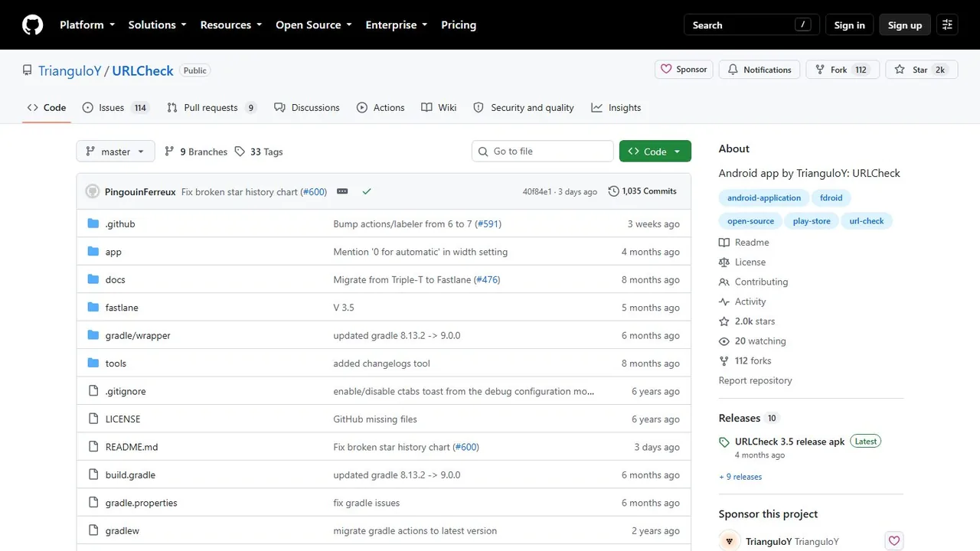
Task: Click the + 9 releases link
Action: tap(740, 477)
